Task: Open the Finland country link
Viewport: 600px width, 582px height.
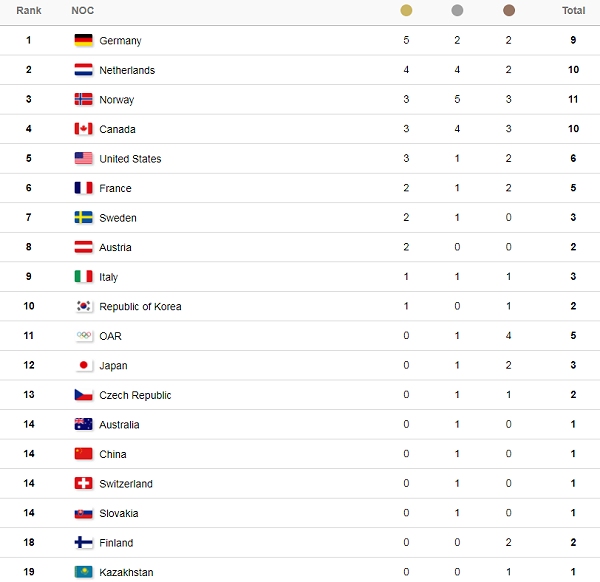Action: click(116, 543)
